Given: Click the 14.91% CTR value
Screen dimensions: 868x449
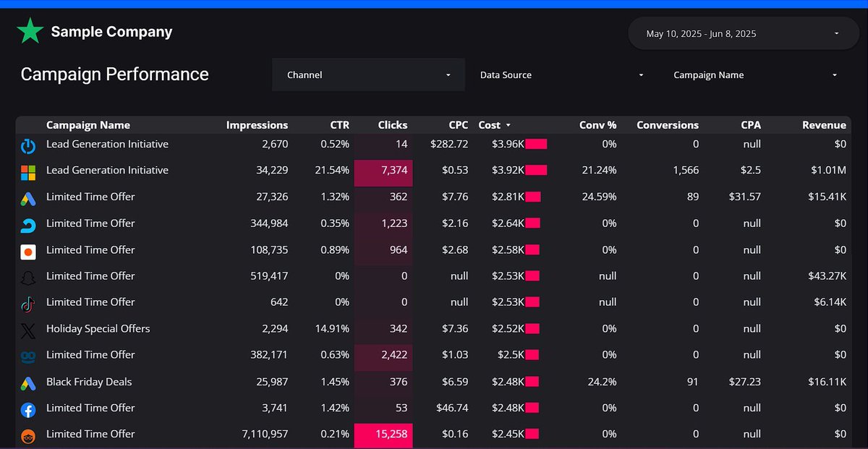Looking at the screenshot, I should 333,328.
